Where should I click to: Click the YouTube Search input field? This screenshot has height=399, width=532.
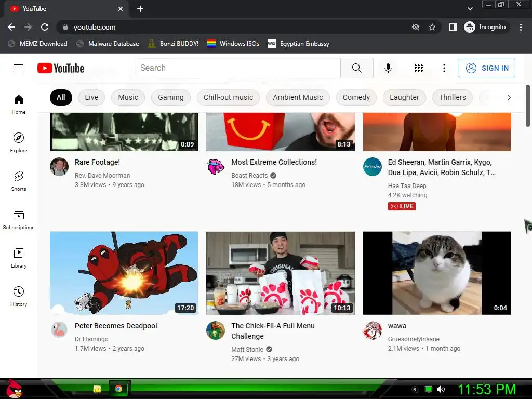coord(238,68)
